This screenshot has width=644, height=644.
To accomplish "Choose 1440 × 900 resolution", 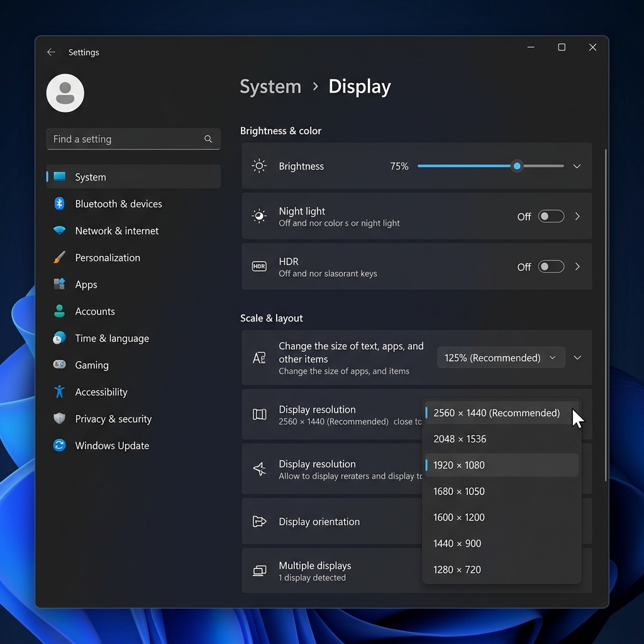I will [x=502, y=543].
